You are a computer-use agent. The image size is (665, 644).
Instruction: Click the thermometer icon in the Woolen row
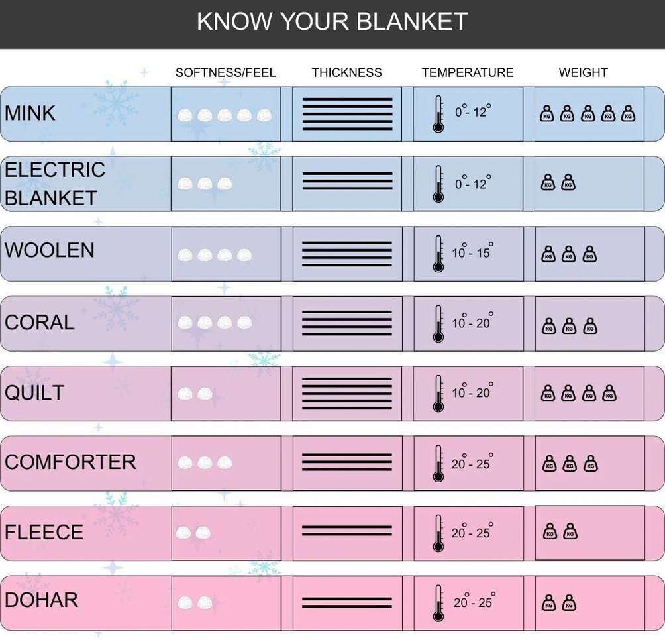pyautogui.click(x=438, y=253)
